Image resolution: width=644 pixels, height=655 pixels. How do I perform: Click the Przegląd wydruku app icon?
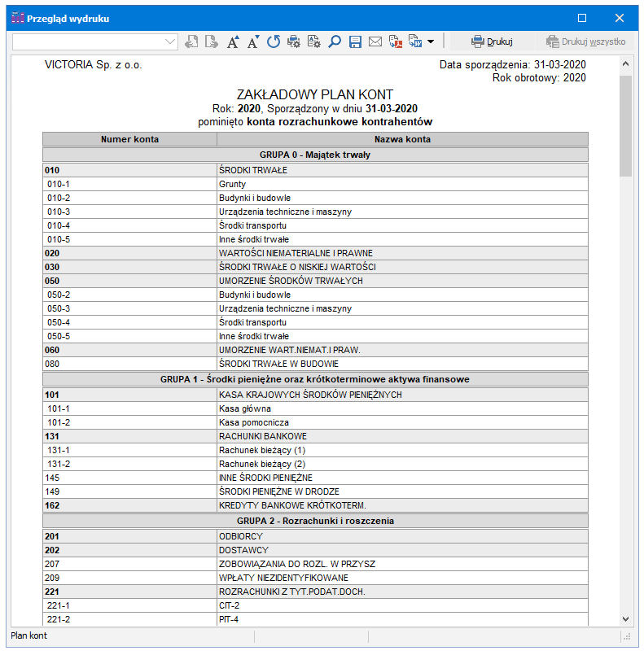pos(18,18)
